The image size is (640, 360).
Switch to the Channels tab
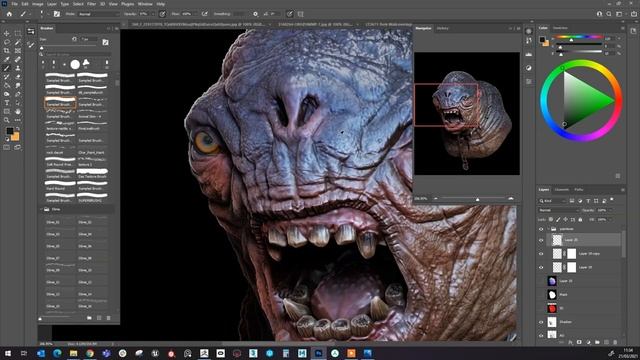coord(562,190)
